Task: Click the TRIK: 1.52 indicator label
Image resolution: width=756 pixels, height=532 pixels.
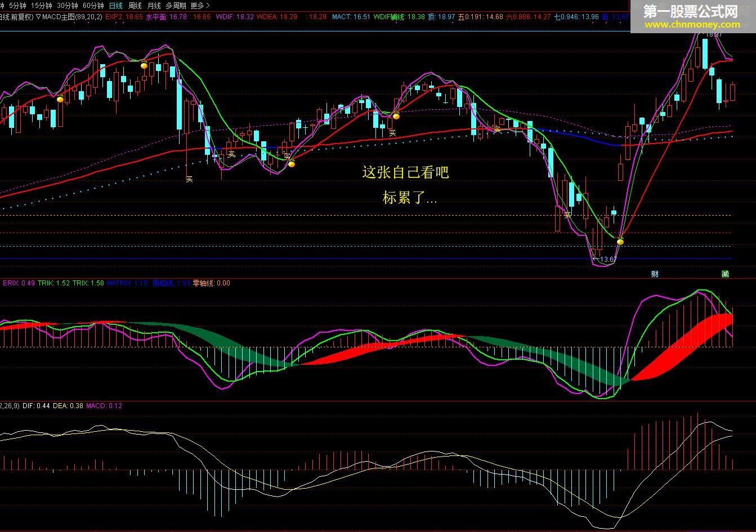Action: (53, 283)
